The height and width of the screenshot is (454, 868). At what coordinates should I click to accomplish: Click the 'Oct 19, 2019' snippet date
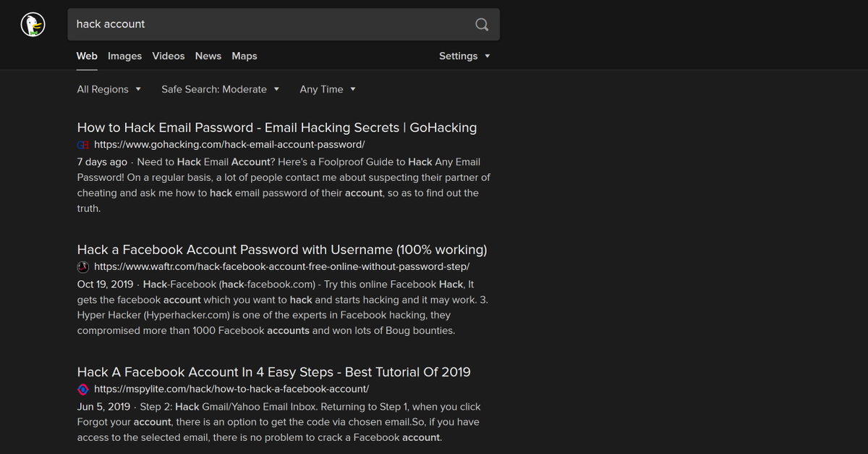(106, 285)
